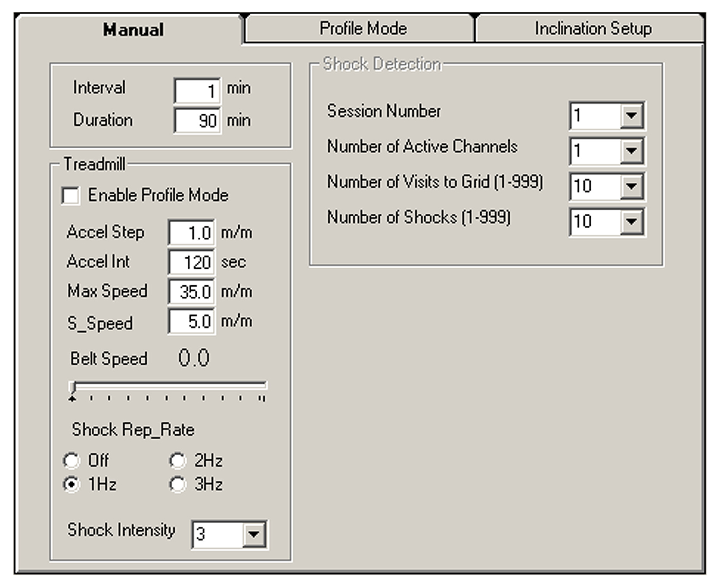Open Number of Active Channels dropdown
The height and width of the screenshot is (588, 719).
pos(632,151)
